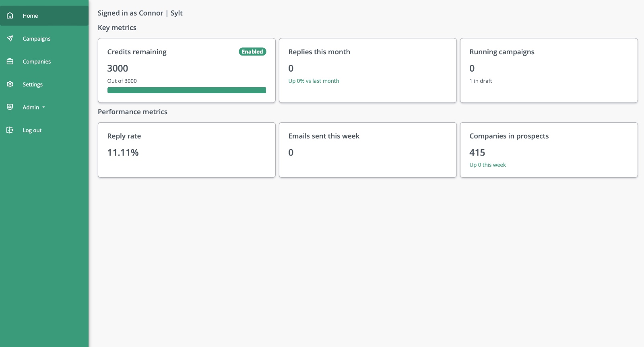Select Log out in the sidebar
The image size is (644, 347).
coord(44,130)
